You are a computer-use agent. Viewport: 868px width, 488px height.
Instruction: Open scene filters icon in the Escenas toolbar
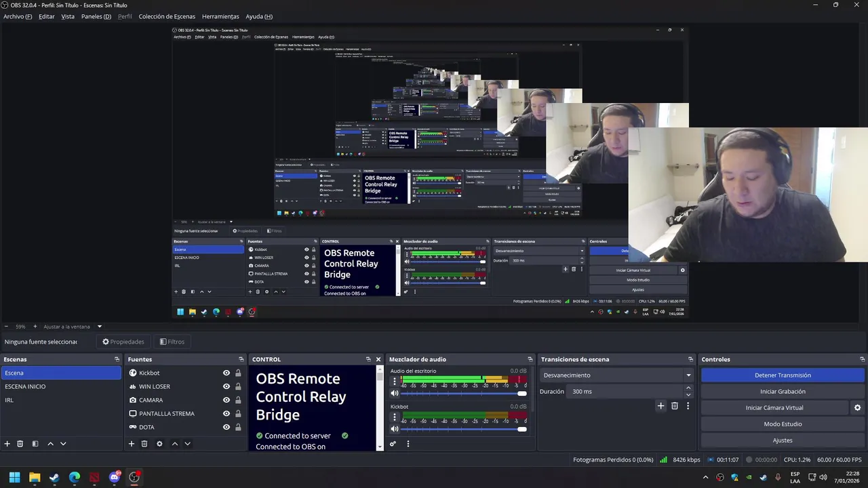point(35,444)
